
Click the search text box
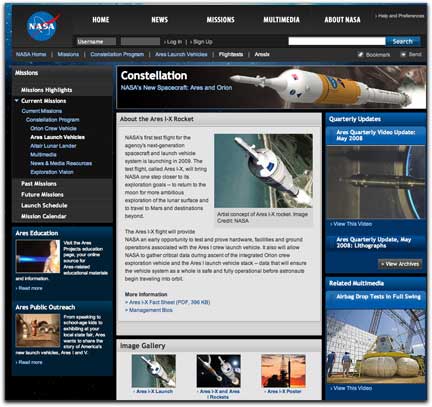[337, 41]
